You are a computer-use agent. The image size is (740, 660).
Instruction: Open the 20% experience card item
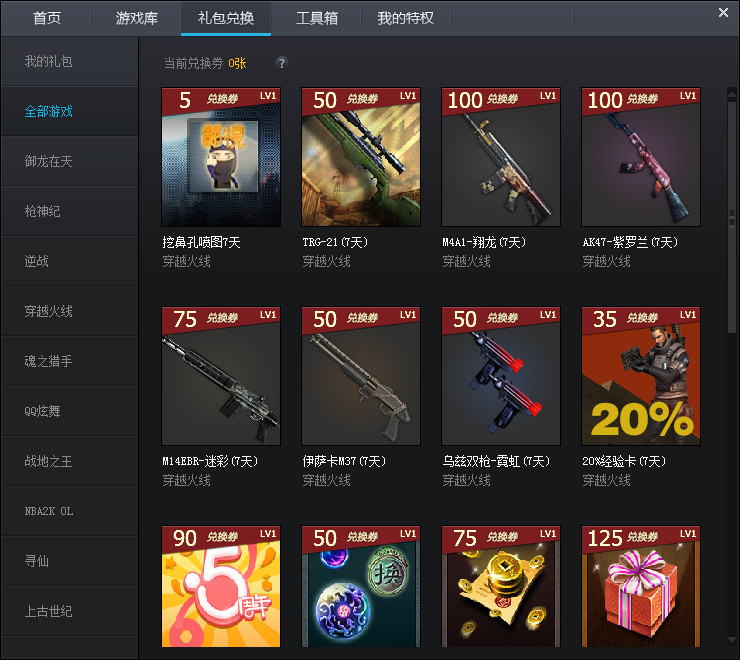coord(641,376)
